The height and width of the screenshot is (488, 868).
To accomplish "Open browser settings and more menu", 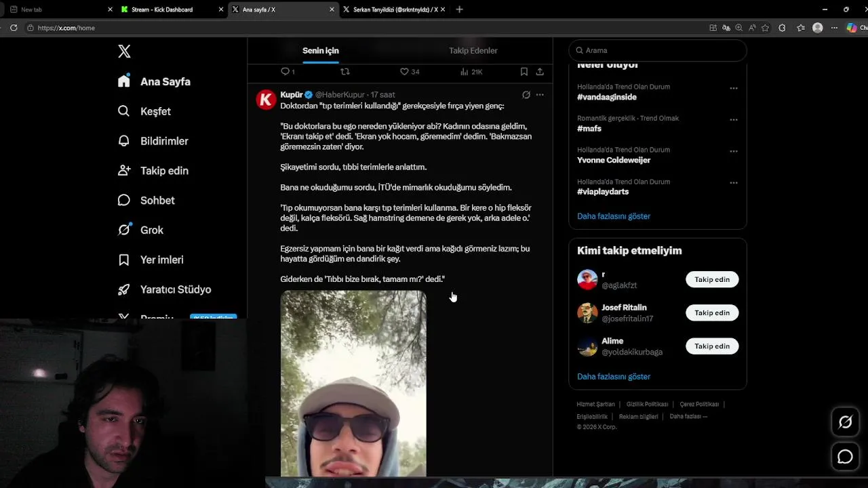I will point(835,28).
